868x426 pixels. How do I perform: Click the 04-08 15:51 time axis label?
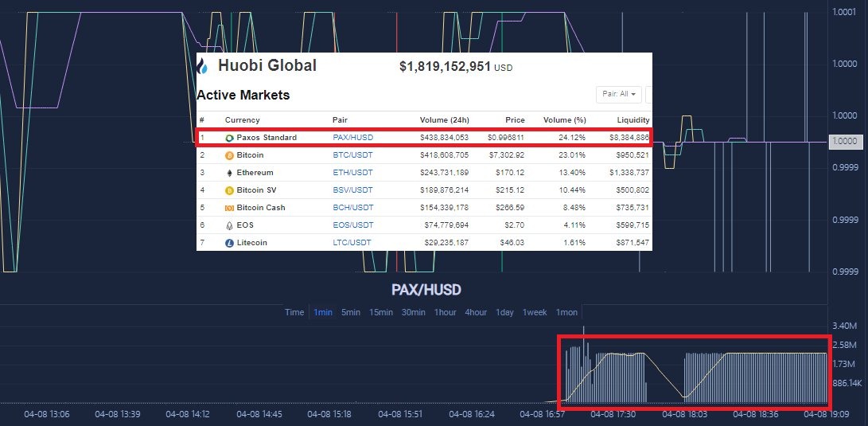coord(399,414)
